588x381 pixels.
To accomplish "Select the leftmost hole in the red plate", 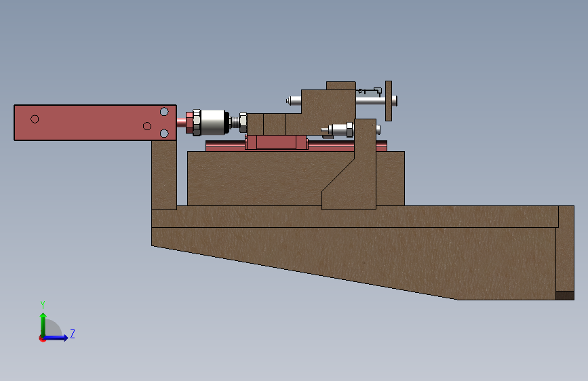I will pyautogui.click(x=35, y=119).
